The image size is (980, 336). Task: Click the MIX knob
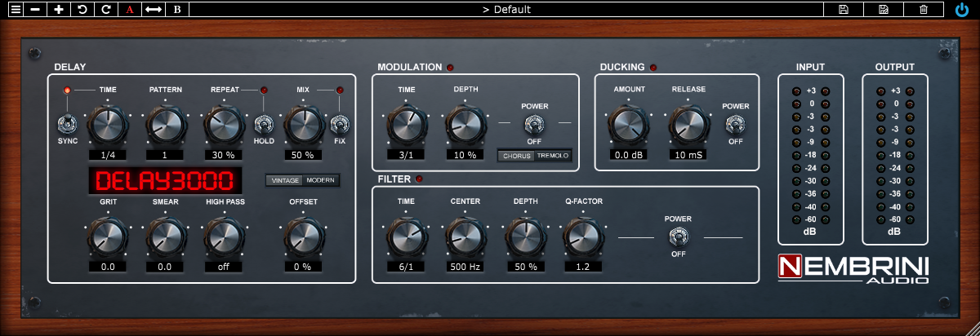pos(303,125)
